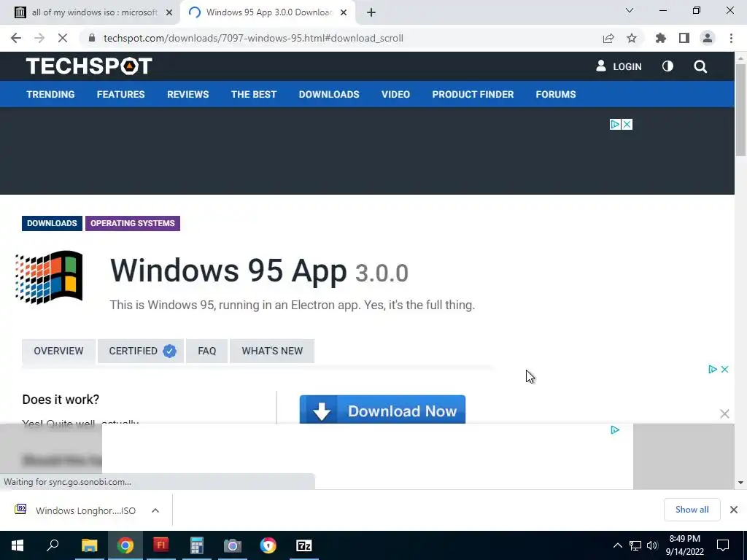Go back to the previous page
This screenshot has height=560, width=747.
point(16,38)
